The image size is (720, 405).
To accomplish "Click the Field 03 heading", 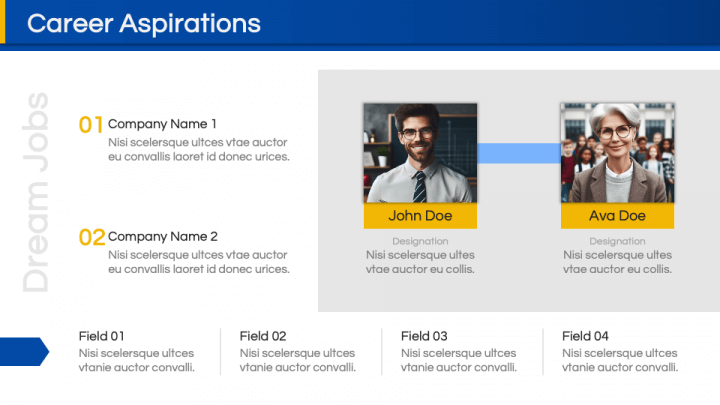I will pyautogui.click(x=424, y=336).
